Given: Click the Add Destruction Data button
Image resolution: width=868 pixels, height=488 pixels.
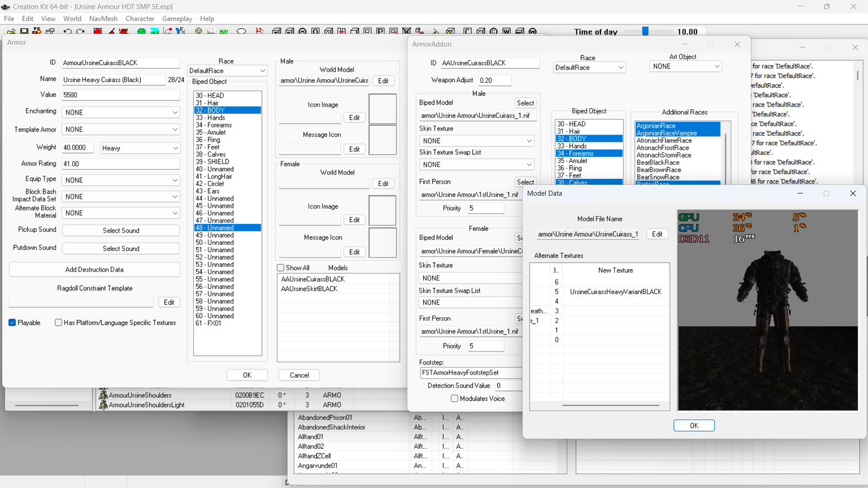Looking at the screenshot, I should [x=94, y=269].
